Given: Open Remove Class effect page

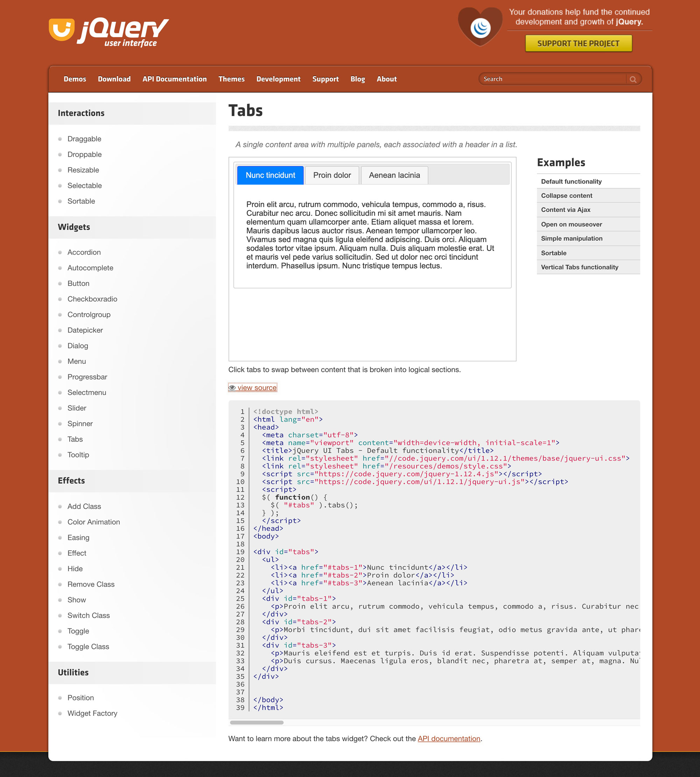Looking at the screenshot, I should pyautogui.click(x=91, y=584).
